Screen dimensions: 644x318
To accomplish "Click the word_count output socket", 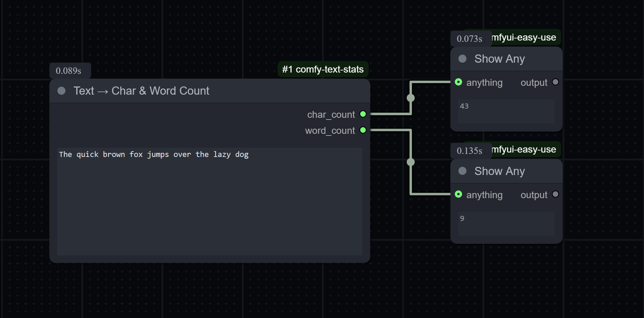I will (363, 130).
